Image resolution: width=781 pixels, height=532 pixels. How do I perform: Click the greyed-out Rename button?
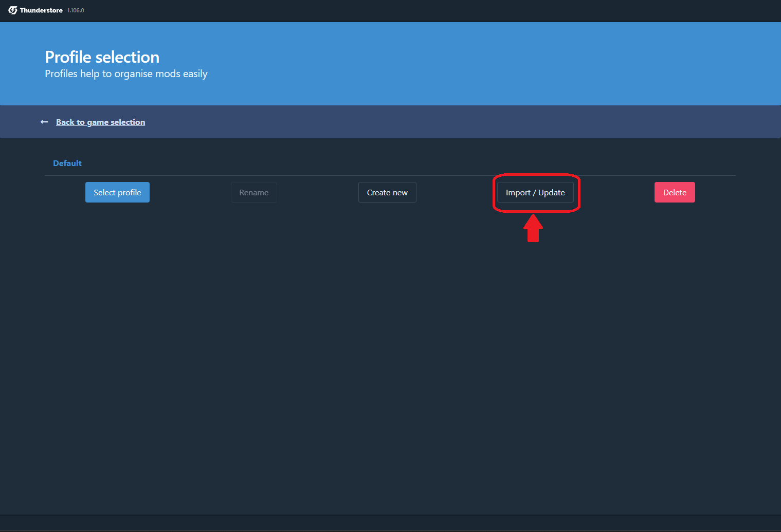[253, 192]
